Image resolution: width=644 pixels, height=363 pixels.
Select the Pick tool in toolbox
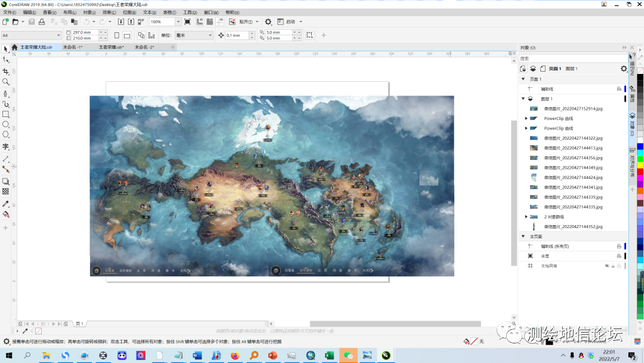pyautogui.click(x=6, y=49)
